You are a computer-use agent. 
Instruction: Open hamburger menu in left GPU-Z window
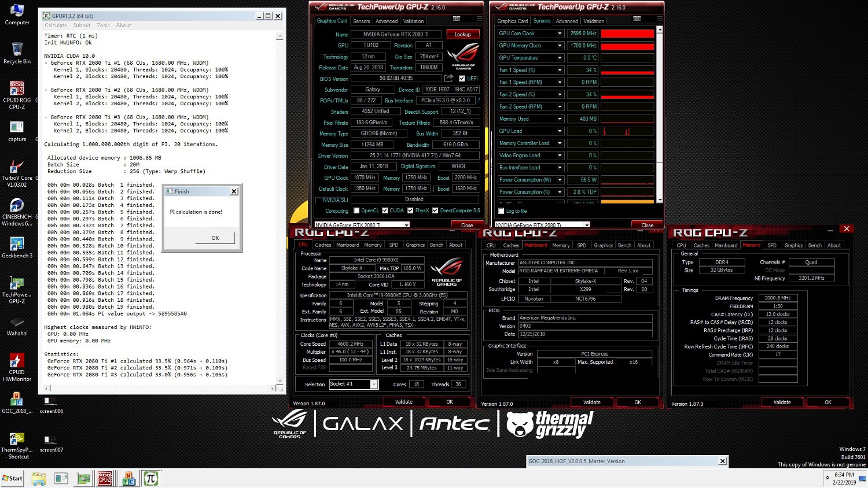[479, 19]
